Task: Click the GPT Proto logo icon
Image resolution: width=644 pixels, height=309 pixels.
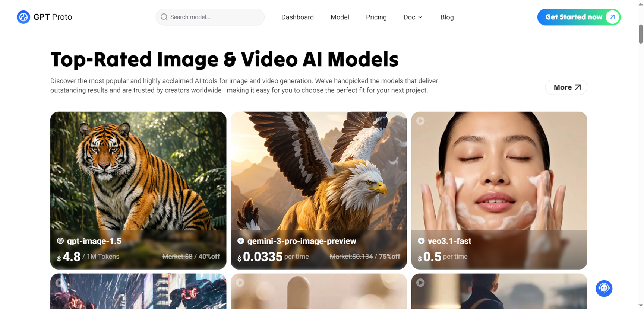Action: tap(23, 17)
